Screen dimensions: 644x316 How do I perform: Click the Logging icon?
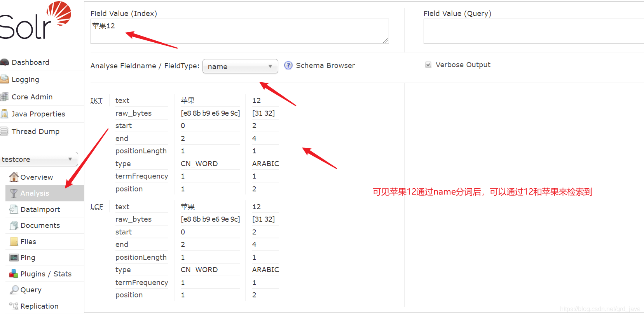point(4,79)
